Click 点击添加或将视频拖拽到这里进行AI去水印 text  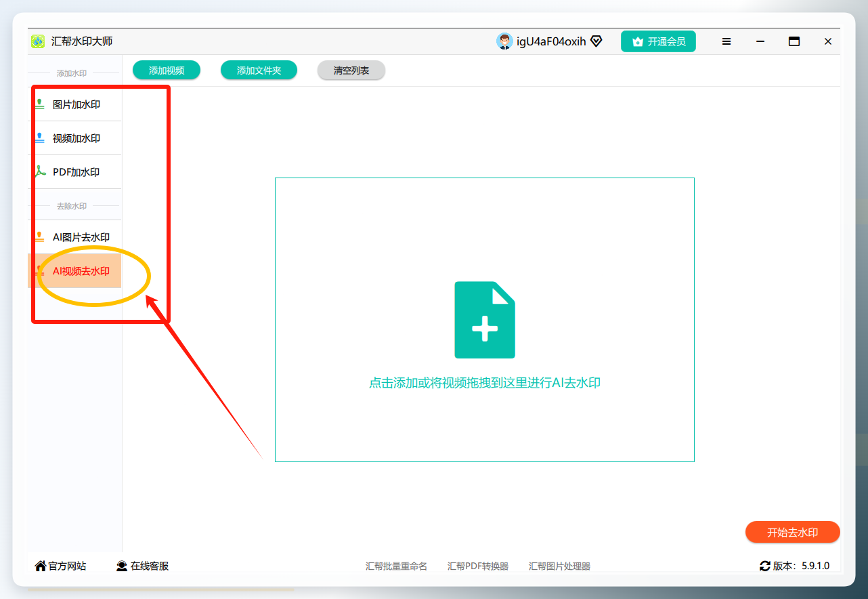click(485, 383)
